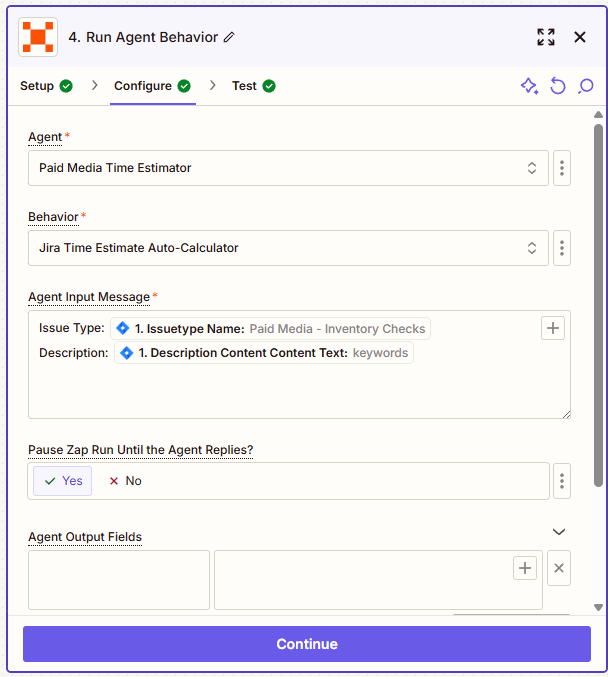608x677 pixels.
Task: Expand panel to full screen icon
Action: point(546,37)
